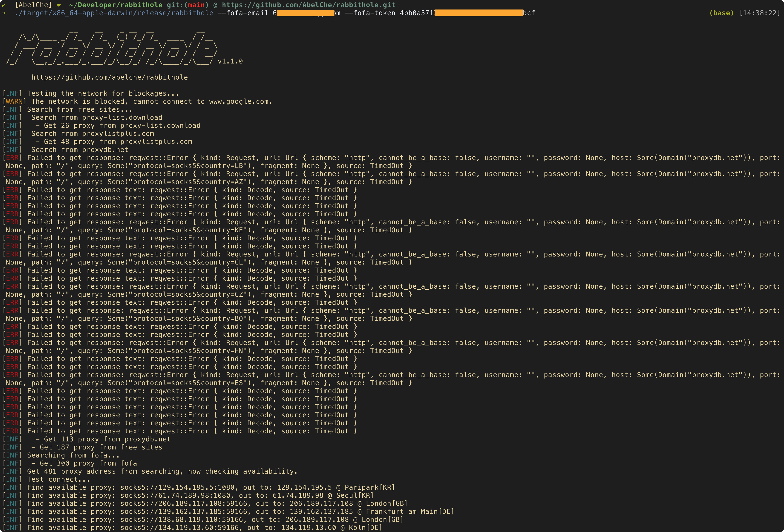This screenshot has width=784, height=532.
Task: Click the heart symbol after AbelChe
Action: click(59, 5)
